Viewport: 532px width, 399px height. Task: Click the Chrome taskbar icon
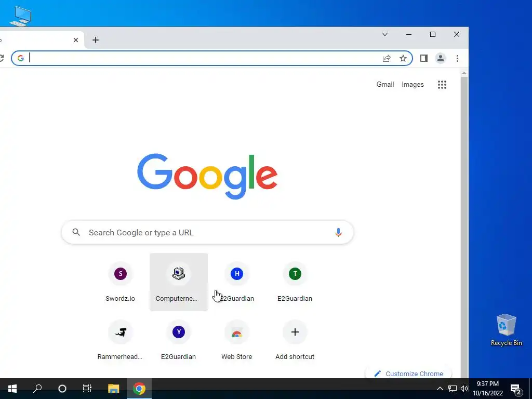point(139,389)
